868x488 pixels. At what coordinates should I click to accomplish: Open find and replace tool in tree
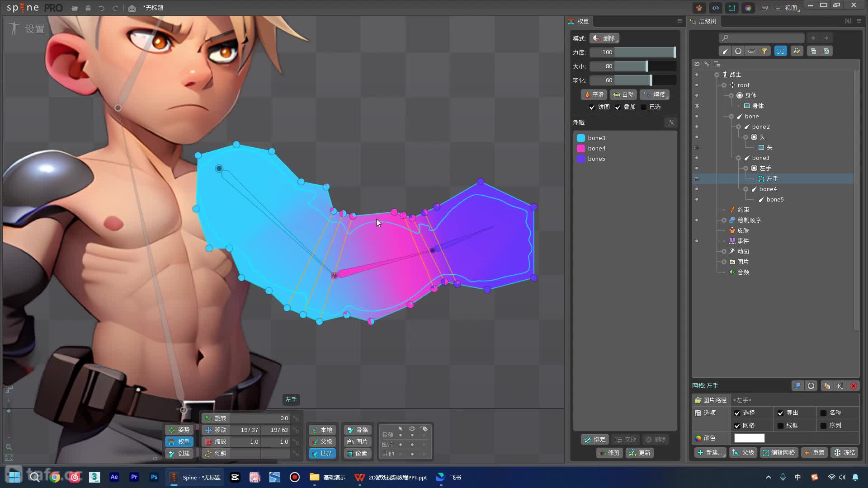(x=797, y=51)
